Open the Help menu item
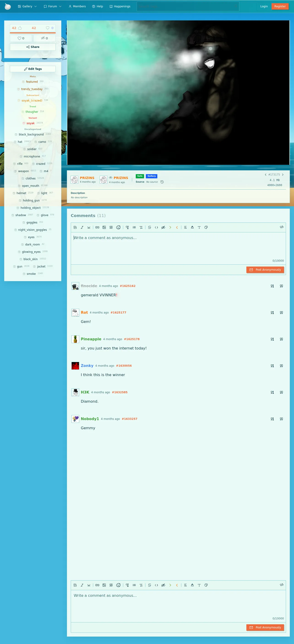 coord(97,6)
